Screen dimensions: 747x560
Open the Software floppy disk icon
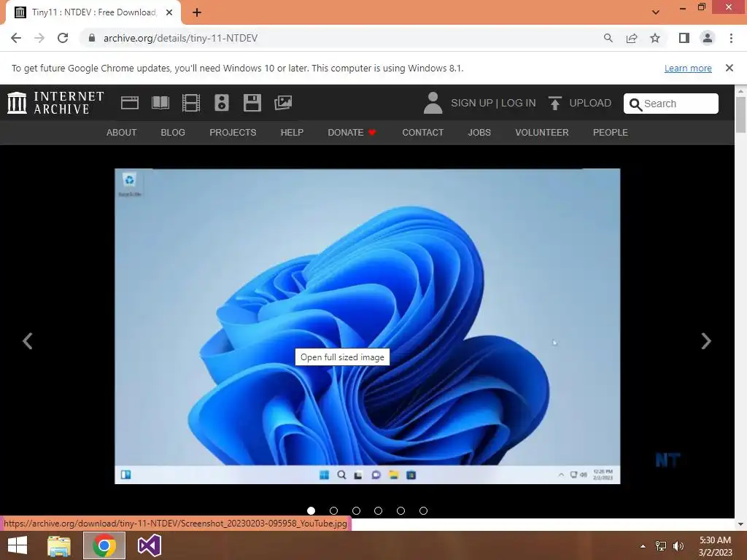[x=252, y=103]
